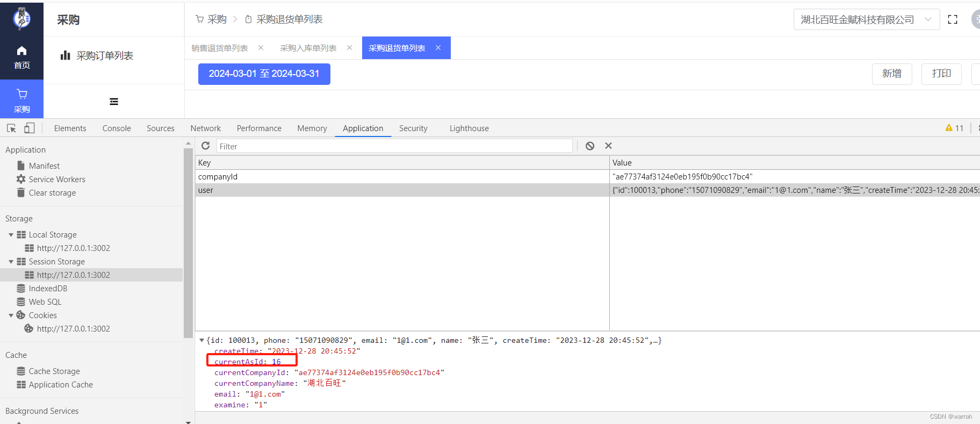This screenshot has width=980, height=424.
Task: Select the companyId storage row
Action: (x=587, y=176)
